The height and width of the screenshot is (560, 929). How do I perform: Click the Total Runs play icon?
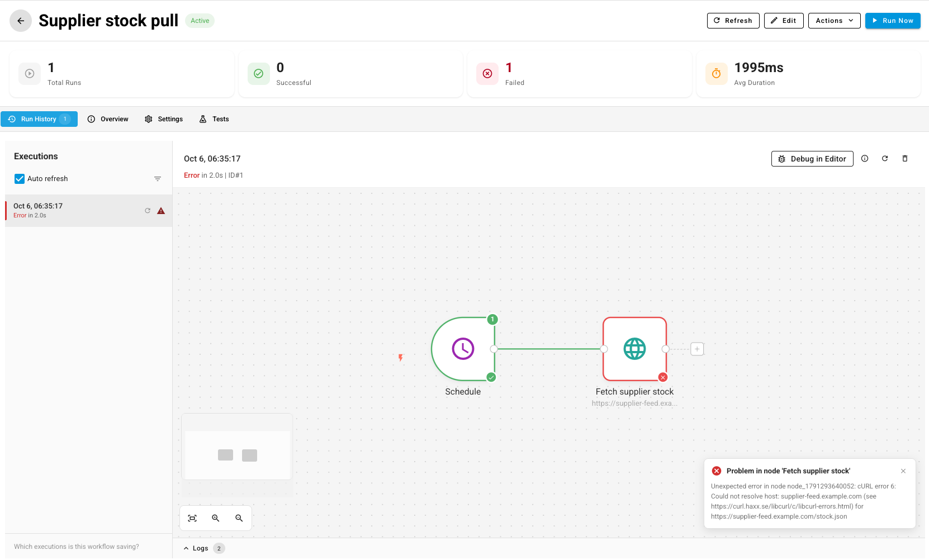30,74
